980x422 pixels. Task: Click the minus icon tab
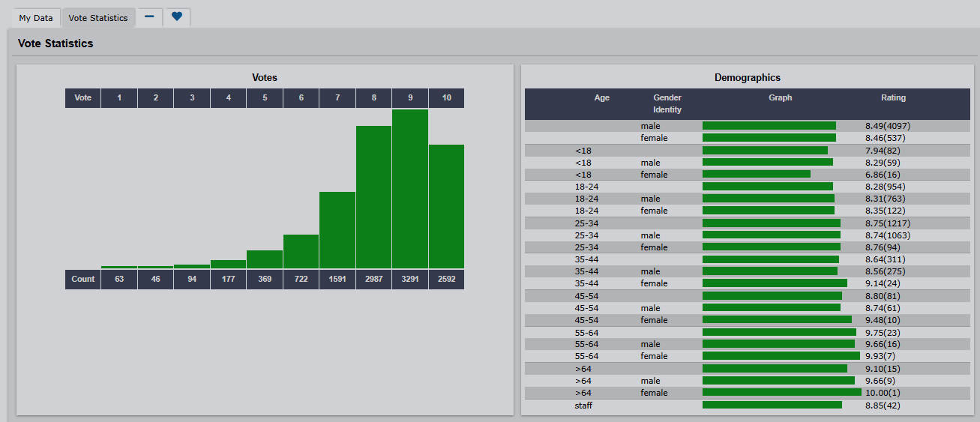(x=149, y=17)
